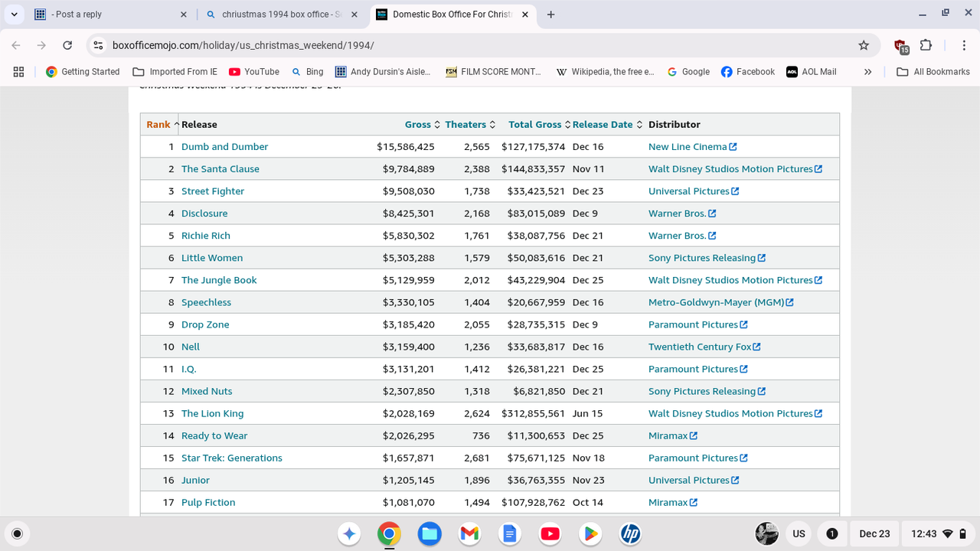The width and height of the screenshot is (980, 551).
Task: Open Star Trek: Generations release link
Action: click(x=232, y=458)
